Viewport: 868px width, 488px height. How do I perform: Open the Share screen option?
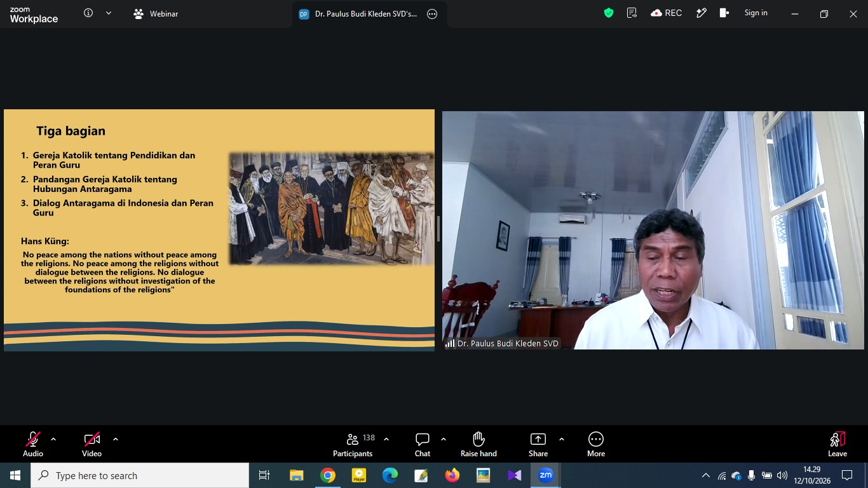[x=538, y=445]
